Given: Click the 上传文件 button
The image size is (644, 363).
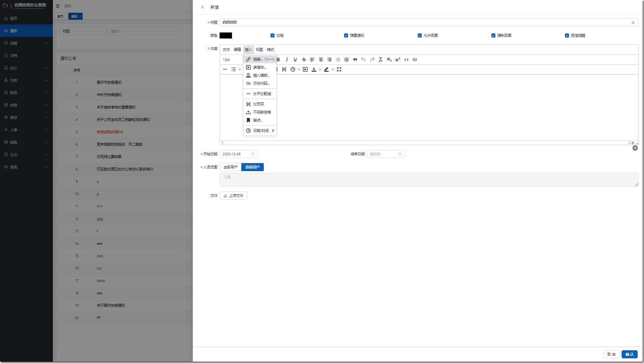Looking at the screenshot, I should (x=233, y=196).
